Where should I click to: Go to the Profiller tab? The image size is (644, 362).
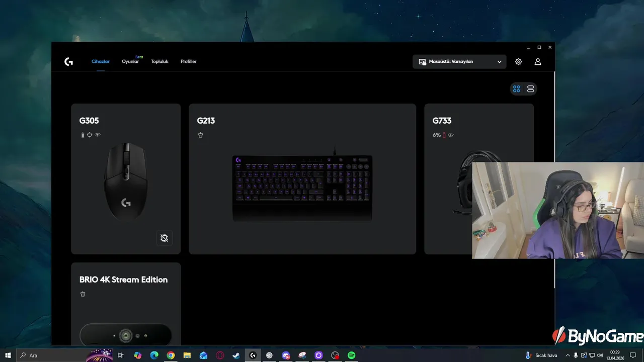tap(189, 61)
